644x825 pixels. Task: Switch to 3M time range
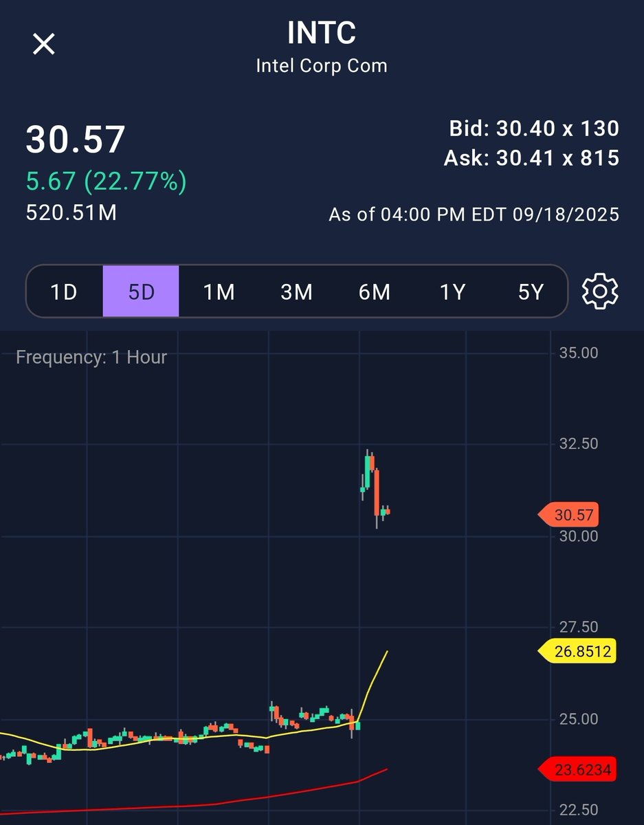(x=296, y=291)
